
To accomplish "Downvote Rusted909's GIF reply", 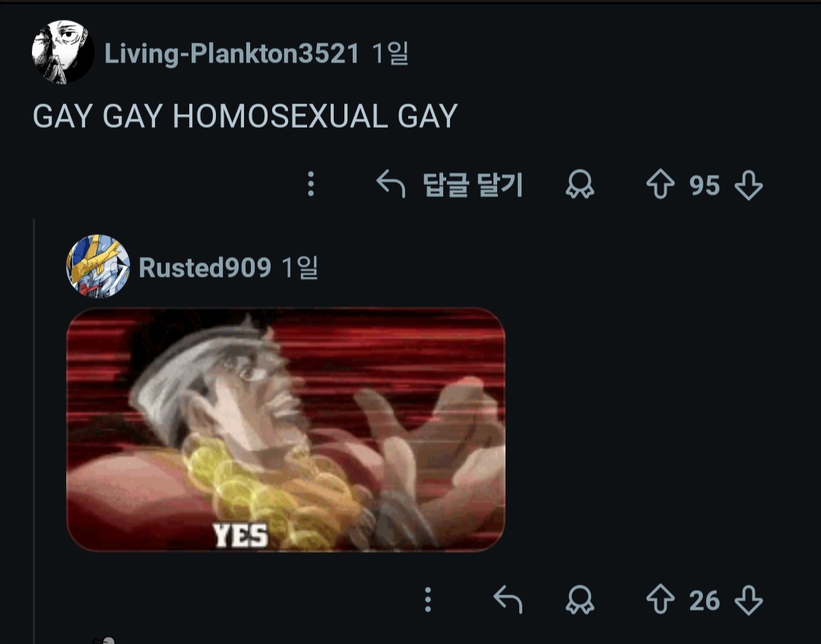I will pos(748,599).
